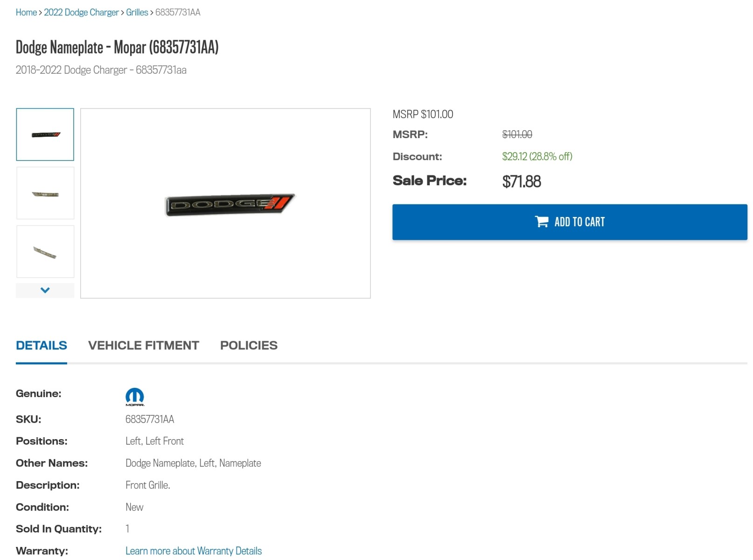Switch to the Details tab
Screen dimensions: 753x560
tap(42, 345)
